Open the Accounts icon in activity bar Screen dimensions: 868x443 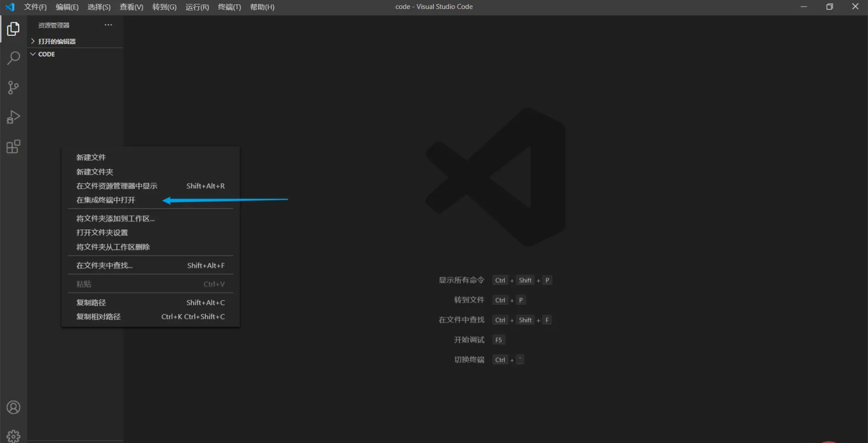[x=13, y=407]
